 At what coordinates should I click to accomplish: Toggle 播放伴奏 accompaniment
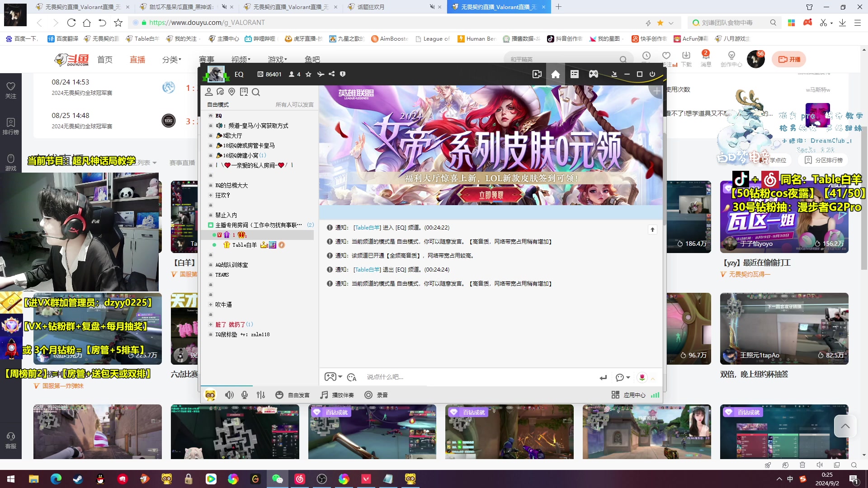pos(337,395)
